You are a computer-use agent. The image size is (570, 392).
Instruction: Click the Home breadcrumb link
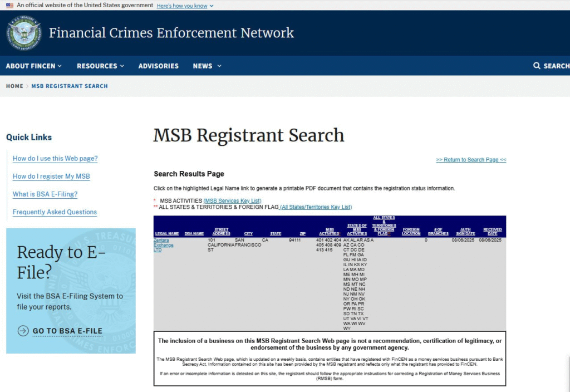pyautogui.click(x=14, y=86)
